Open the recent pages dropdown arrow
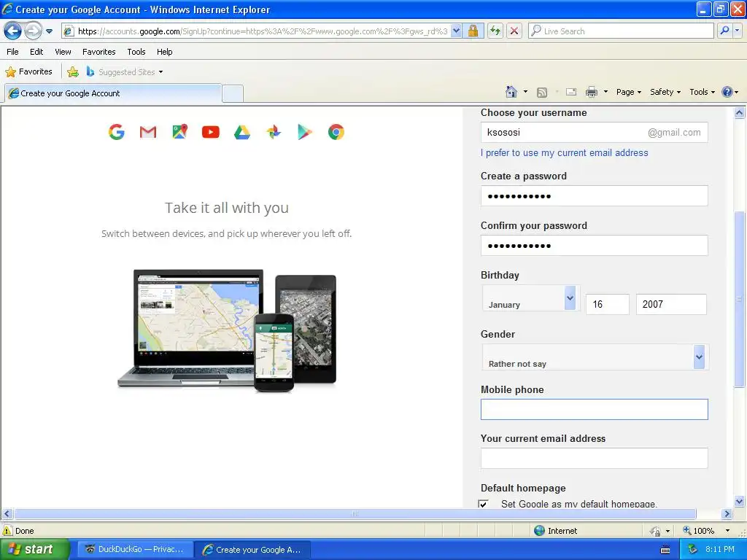Image resolution: width=747 pixels, height=560 pixels. [x=49, y=31]
